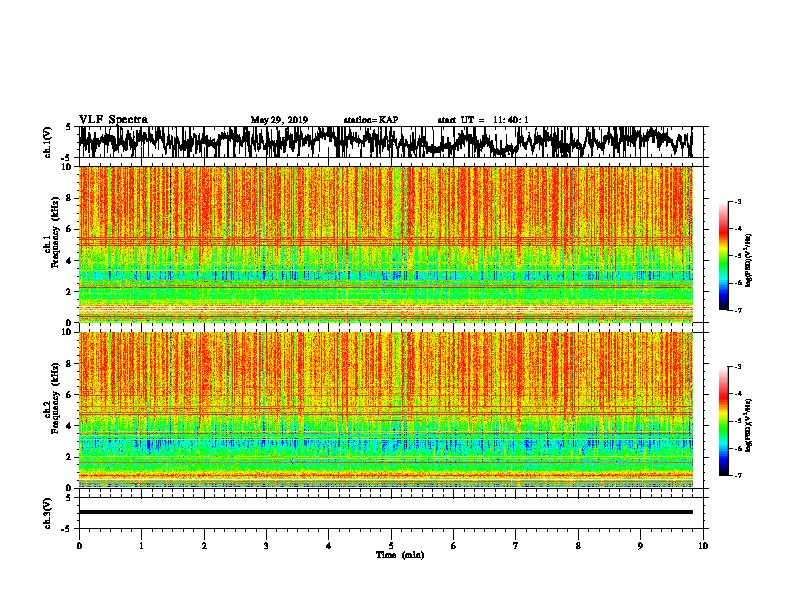Click the "-3" tick on the lower colorbar

click(x=738, y=367)
